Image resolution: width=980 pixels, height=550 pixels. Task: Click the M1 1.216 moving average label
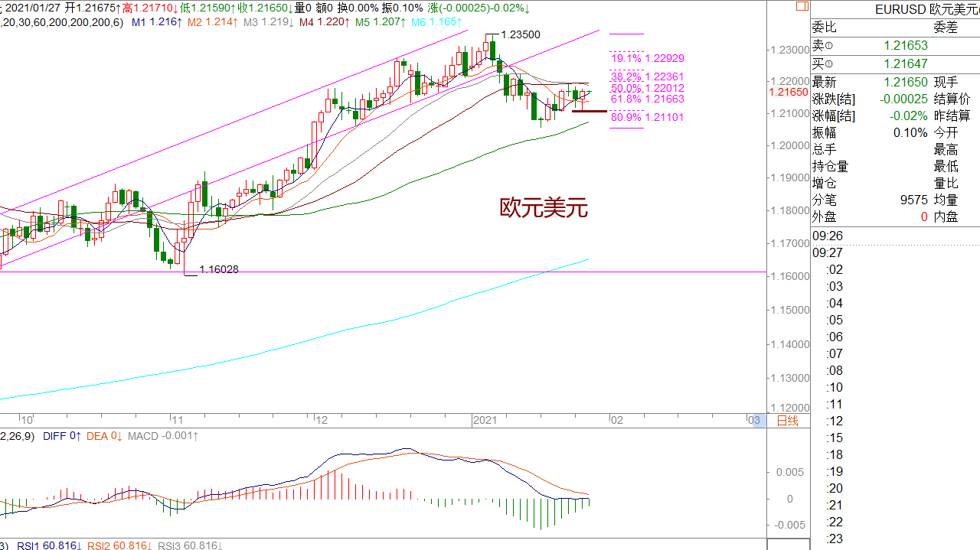157,22
